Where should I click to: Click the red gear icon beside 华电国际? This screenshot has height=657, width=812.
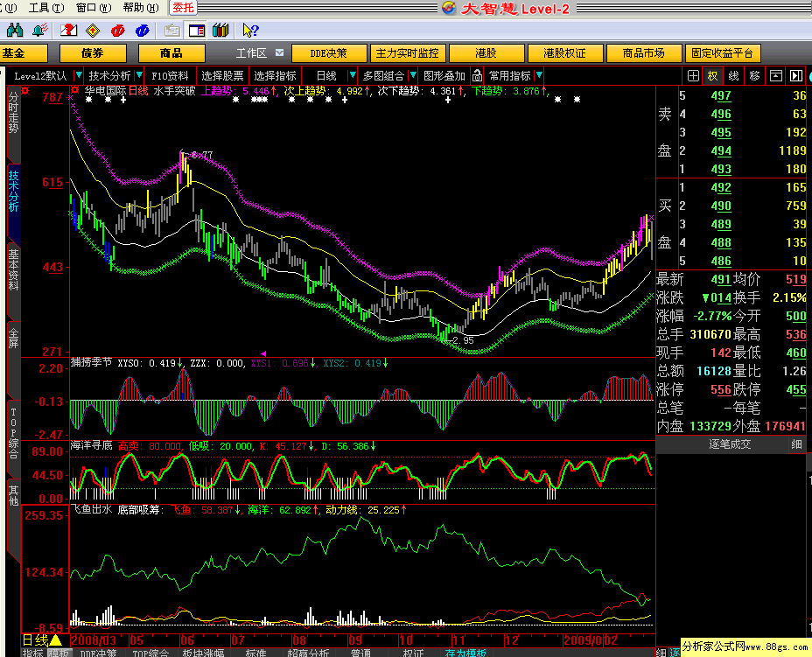coord(74,90)
